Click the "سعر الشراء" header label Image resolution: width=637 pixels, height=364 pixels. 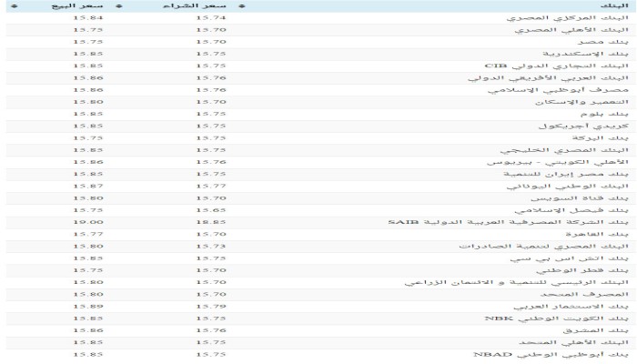coord(194,6)
